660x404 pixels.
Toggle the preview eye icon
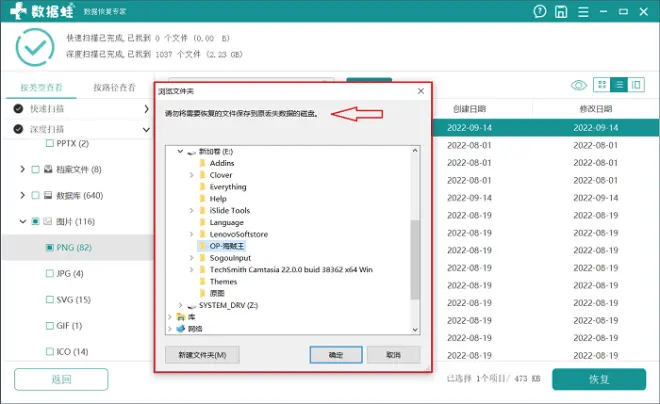coord(579,85)
